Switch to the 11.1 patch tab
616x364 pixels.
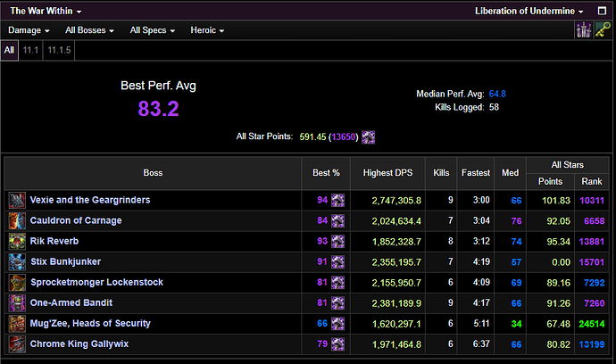tap(30, 50)
